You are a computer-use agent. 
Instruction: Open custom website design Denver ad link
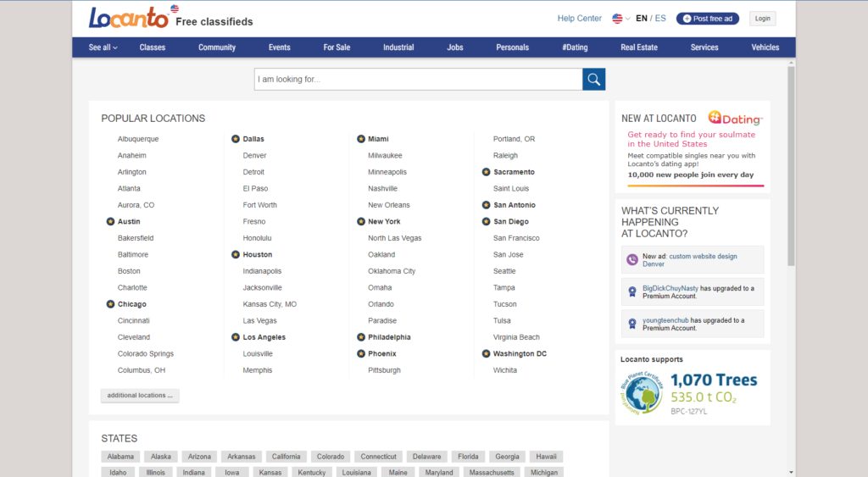click(690, 260)
